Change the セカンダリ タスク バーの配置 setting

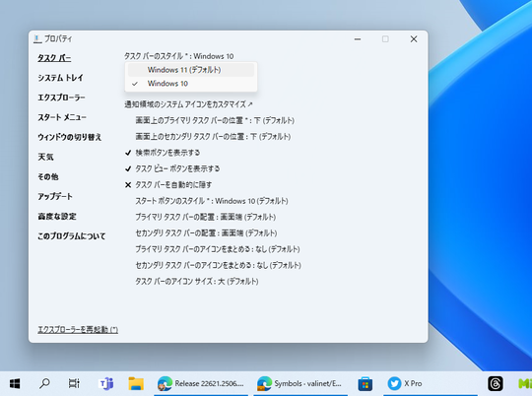tap(206, 233)
